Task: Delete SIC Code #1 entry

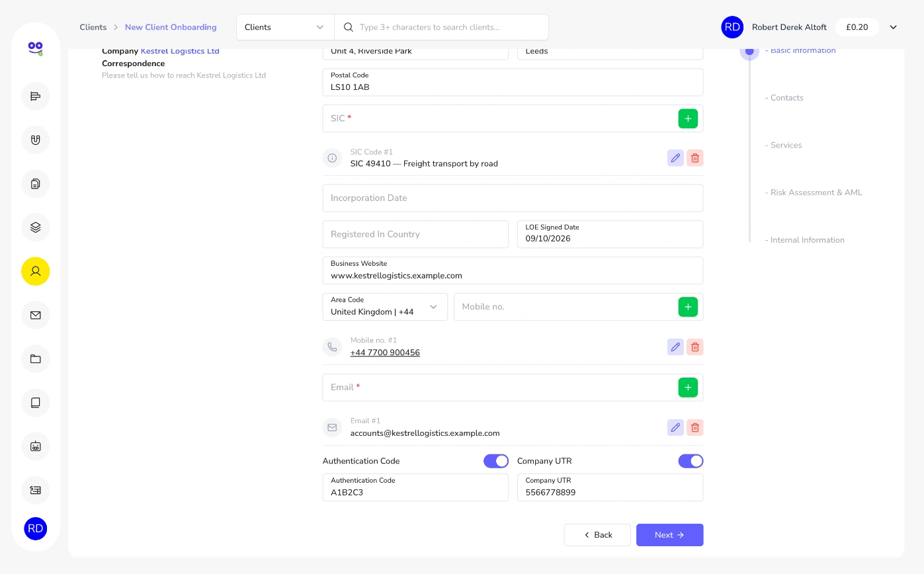Action: (695, 158)
